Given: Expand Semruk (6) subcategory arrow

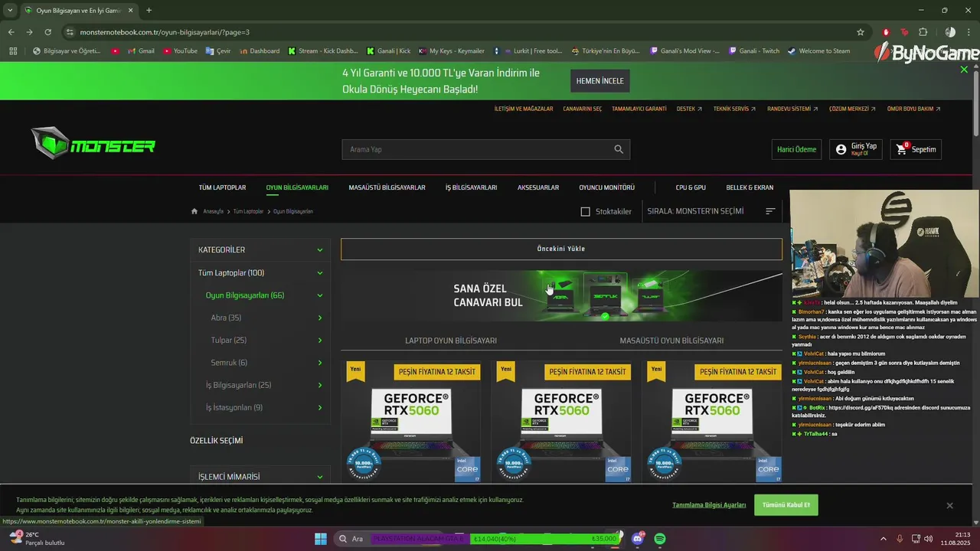Looking at the screenshot, I should tap(320, 363).
